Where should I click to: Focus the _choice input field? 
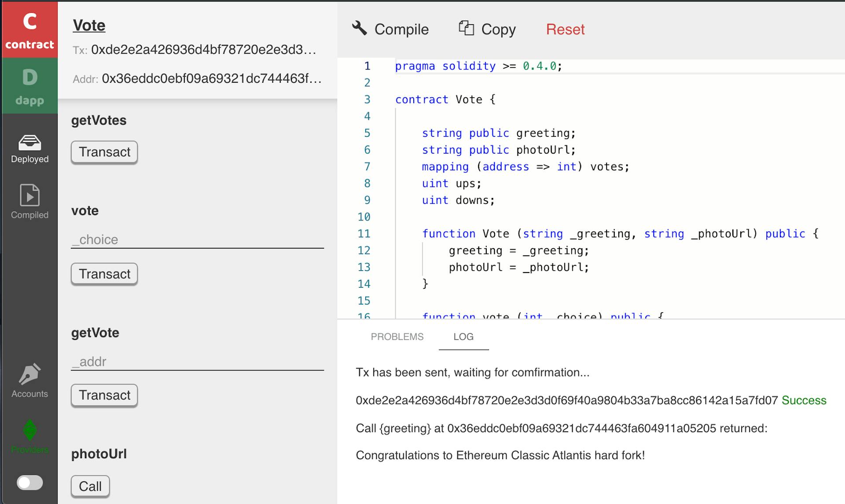[x=197, y=239]
